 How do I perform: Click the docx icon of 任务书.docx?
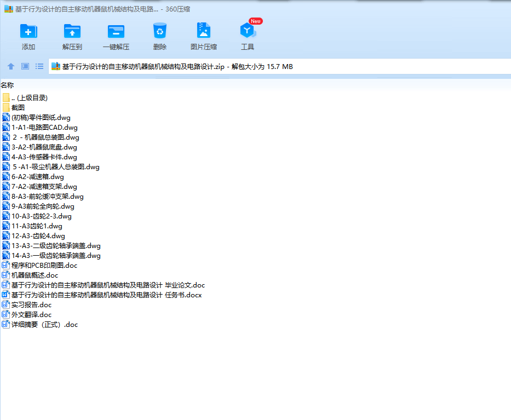click(6, 295)
